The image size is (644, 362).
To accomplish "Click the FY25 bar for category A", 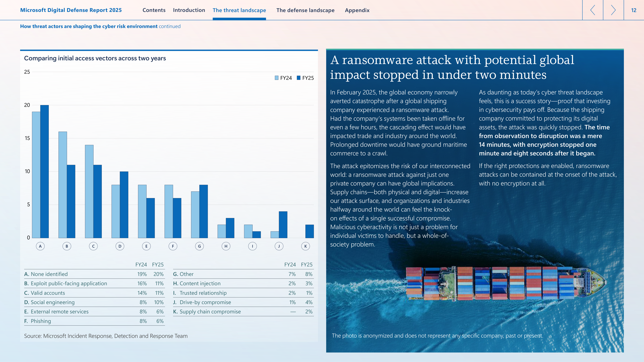I will click(44, 171).
